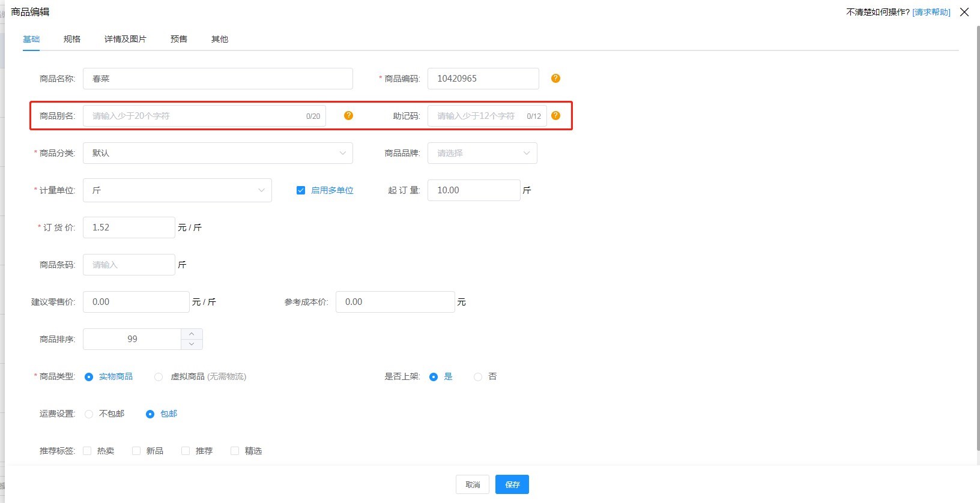Switch to the 规格 tab
Viewport: 980px width, 503px height.
click(72, 39)
